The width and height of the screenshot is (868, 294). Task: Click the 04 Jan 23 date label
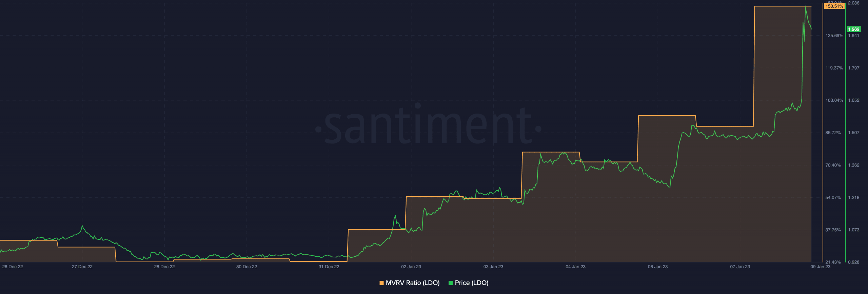click(575, 267)
